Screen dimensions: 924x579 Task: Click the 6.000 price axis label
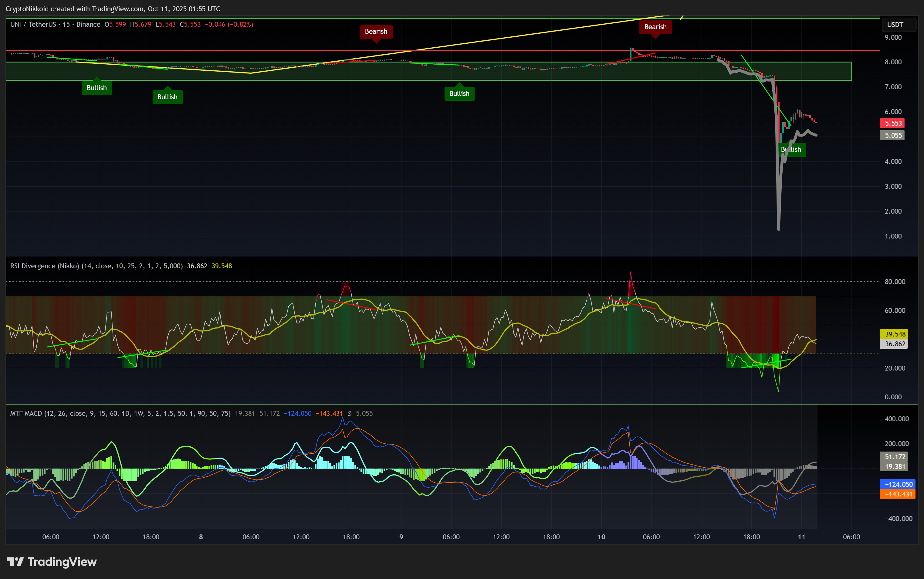pos(893,112)
